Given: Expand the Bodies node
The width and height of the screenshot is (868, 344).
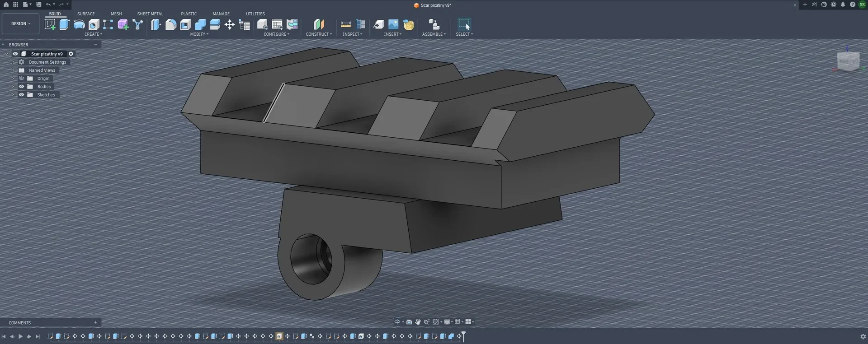Looking at the screenshot, I should pos(13,87).
